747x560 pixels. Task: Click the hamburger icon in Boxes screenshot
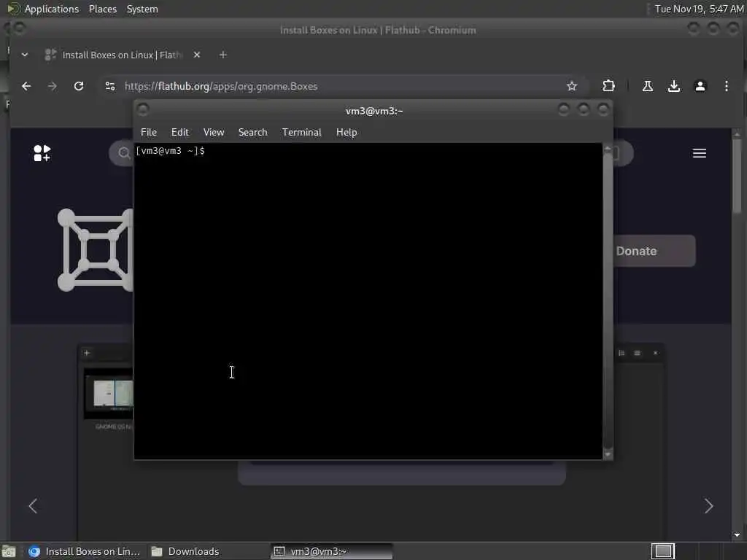637,353
